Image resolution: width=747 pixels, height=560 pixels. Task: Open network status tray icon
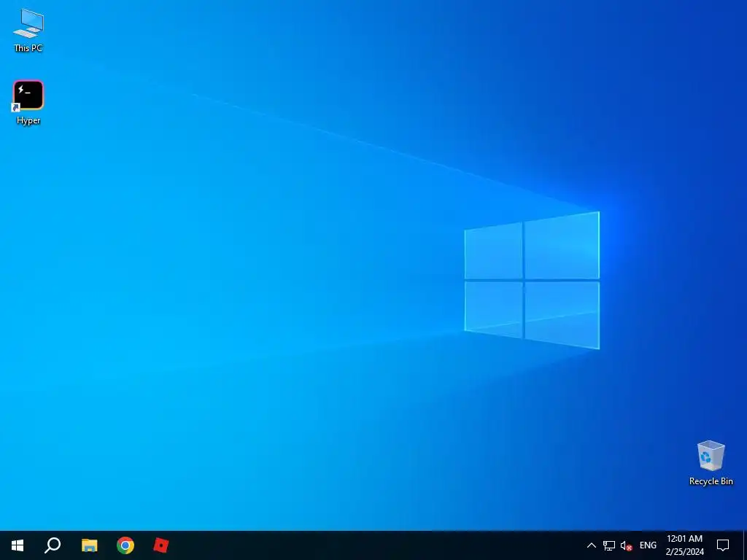click(x=609, y=545)
